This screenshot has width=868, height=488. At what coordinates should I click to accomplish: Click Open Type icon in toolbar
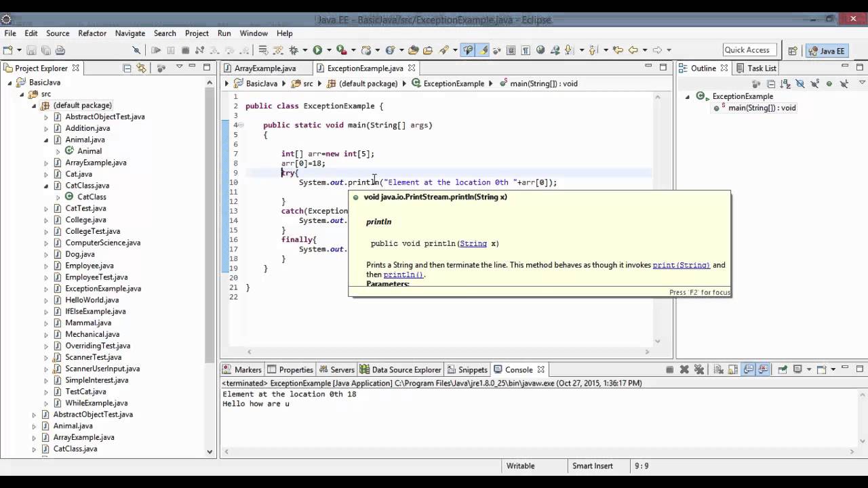414,50
